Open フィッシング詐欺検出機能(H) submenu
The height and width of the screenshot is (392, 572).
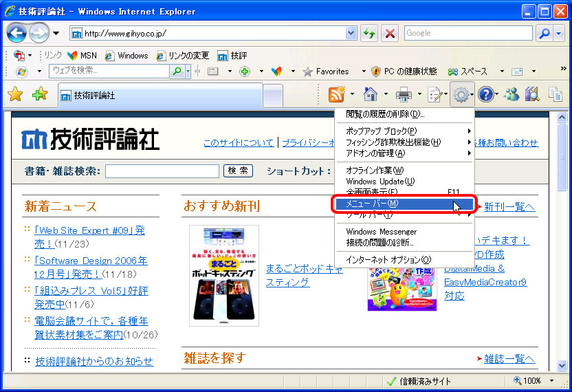pyautogui.click(x=404, y=142)
